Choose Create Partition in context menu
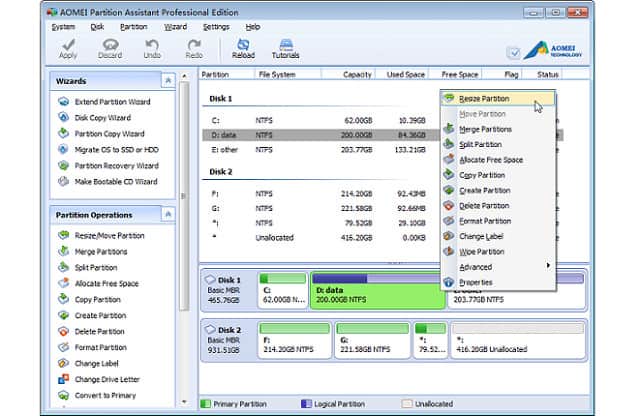 (498, 190)
